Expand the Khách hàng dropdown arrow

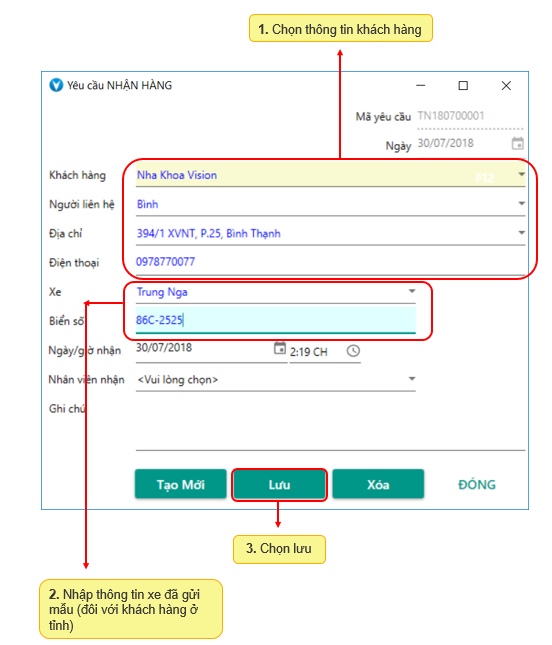click(x=521, y=174)
